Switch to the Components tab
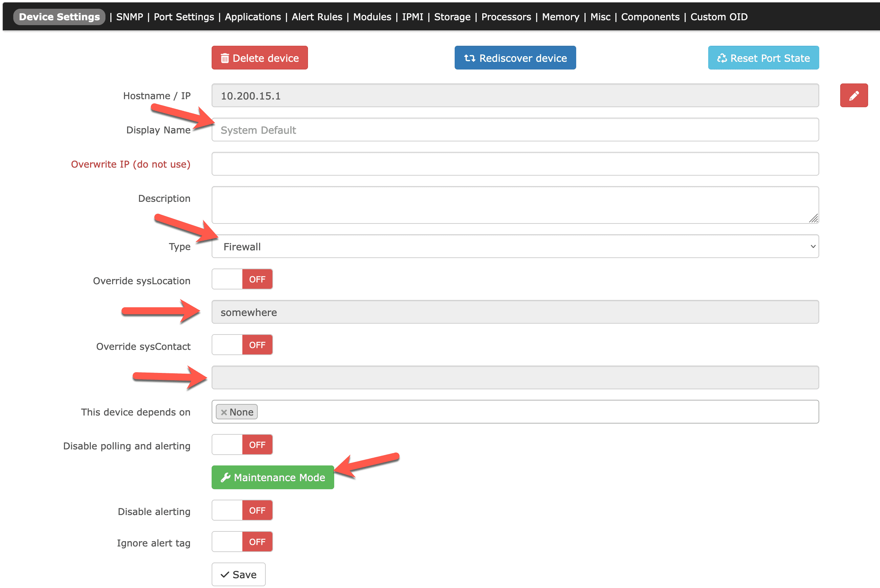The image size is (880, 588). (x=650, y=17)
